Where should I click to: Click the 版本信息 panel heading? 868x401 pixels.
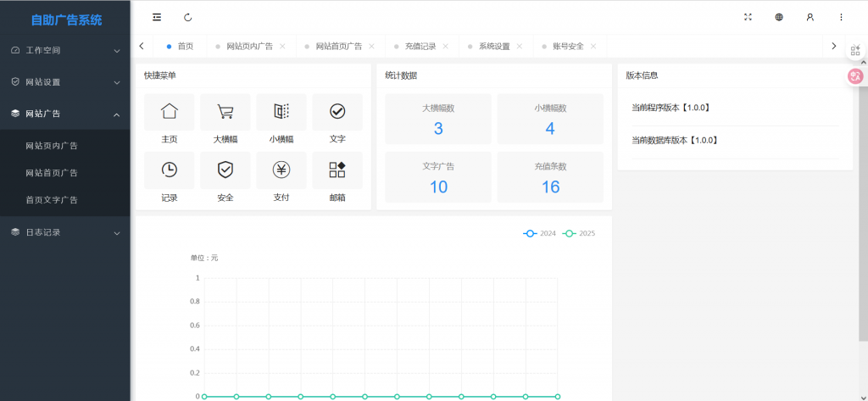(643, 75)
